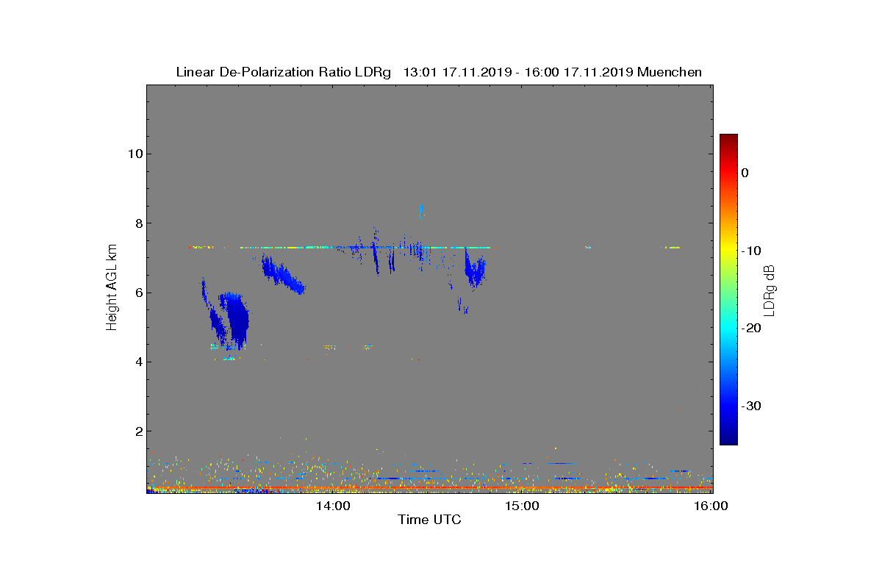The image size is (882, 588).
Task: Click the 14:00 time tick label
Action: coord(333,506)
